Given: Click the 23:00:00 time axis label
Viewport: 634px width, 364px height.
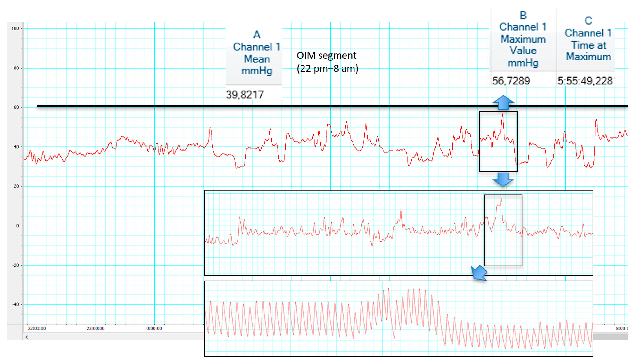Looking at the screenshot, I should pyautogui.click(x=95, y=328).
